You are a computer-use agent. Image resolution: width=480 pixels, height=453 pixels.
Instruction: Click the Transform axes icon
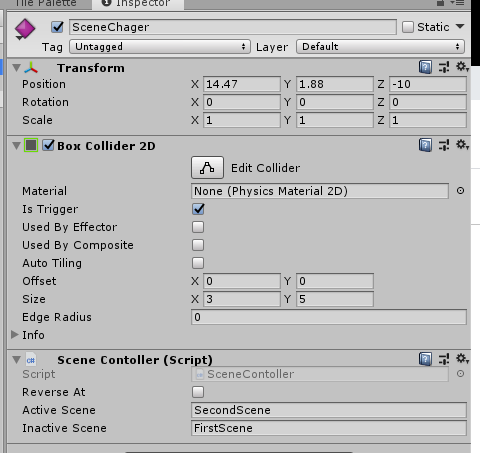(x=31, y=68)
